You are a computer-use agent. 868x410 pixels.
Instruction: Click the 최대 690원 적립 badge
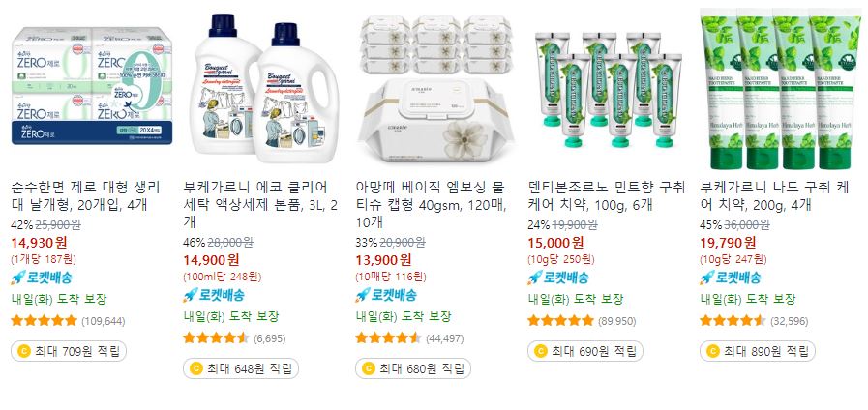[x=585, y=351]
